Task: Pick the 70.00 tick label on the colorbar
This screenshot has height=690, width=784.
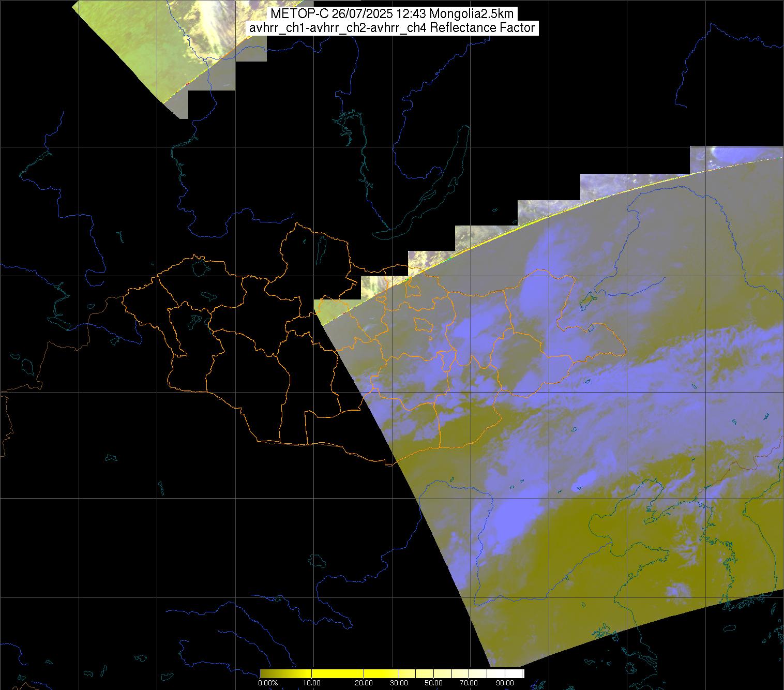Action: (469, 683)
